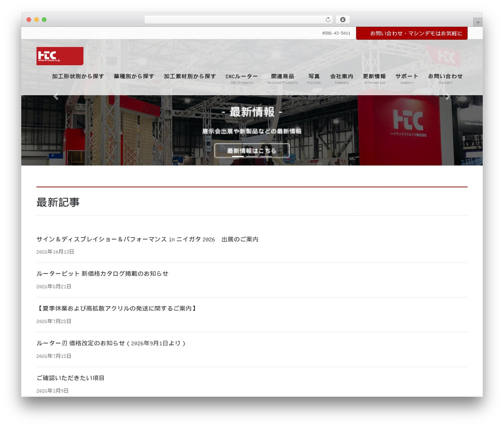Image resolution: width=504 pixels, height=427 pixels.
Task: Go to previous slide with left arrow
Action: click(56, 97)
